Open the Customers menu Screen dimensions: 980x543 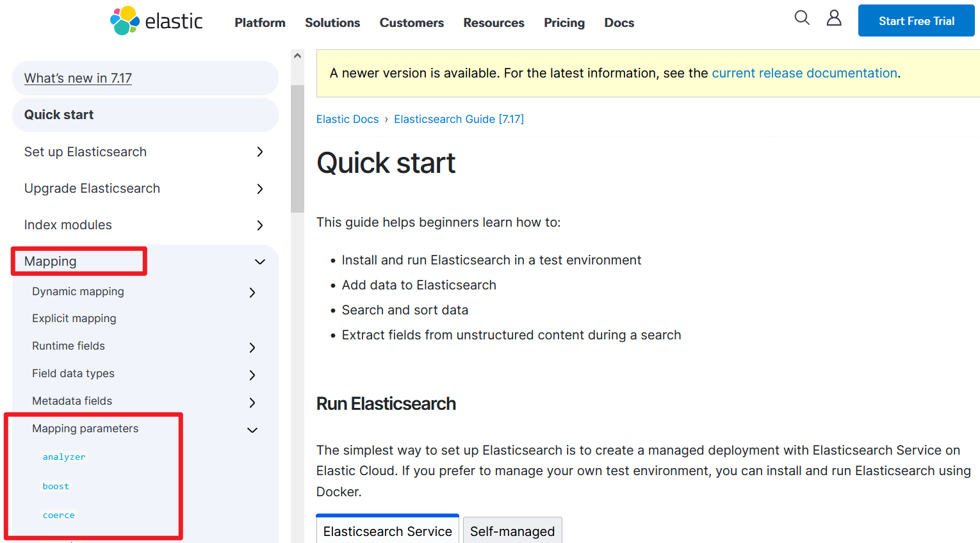(412, 22)
